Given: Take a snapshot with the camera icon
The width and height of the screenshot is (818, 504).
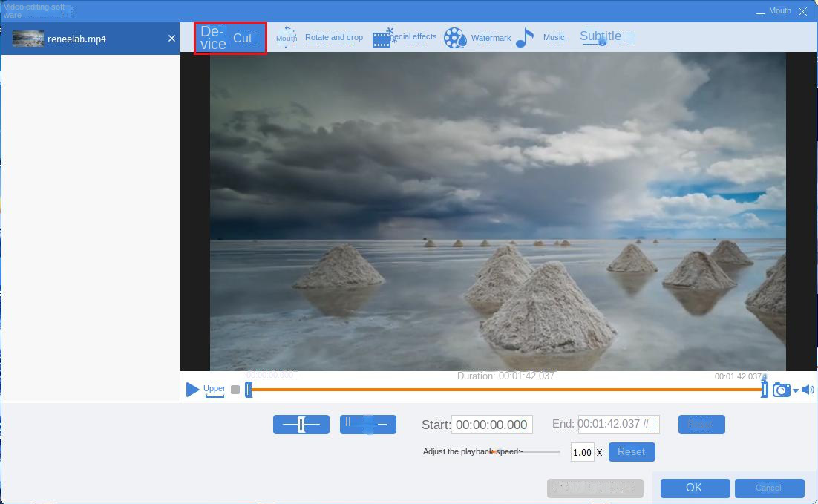Looking at the screenshot, I should click(x=781, y=390).
